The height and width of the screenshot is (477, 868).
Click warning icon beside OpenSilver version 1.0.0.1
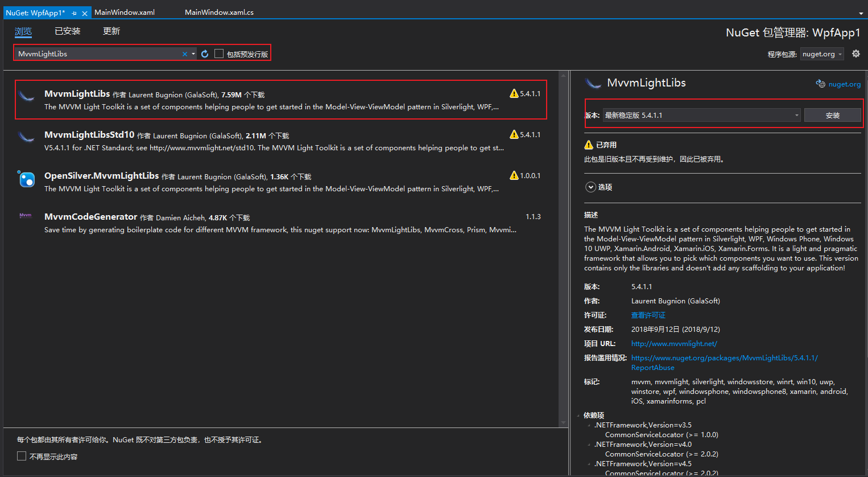pos(514,175)
